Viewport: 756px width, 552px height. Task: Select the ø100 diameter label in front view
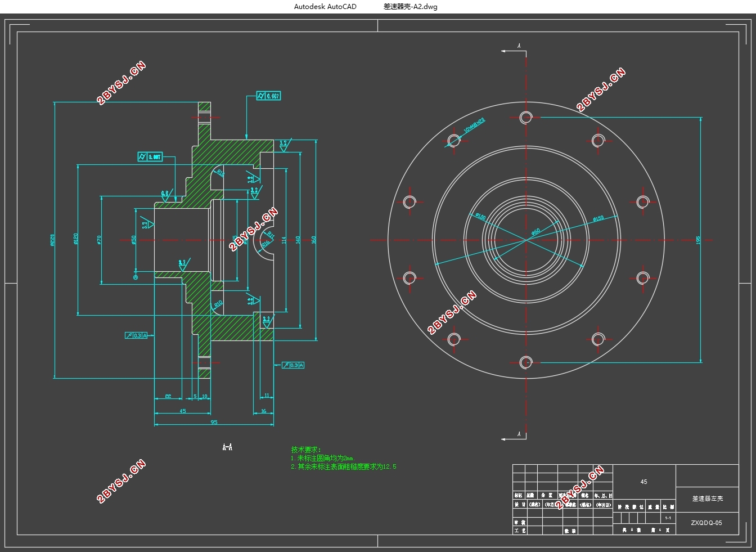point(480,216)
